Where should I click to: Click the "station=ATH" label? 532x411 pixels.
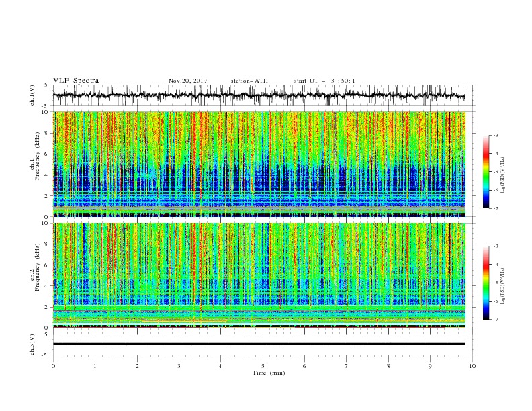tap(249, 81)
